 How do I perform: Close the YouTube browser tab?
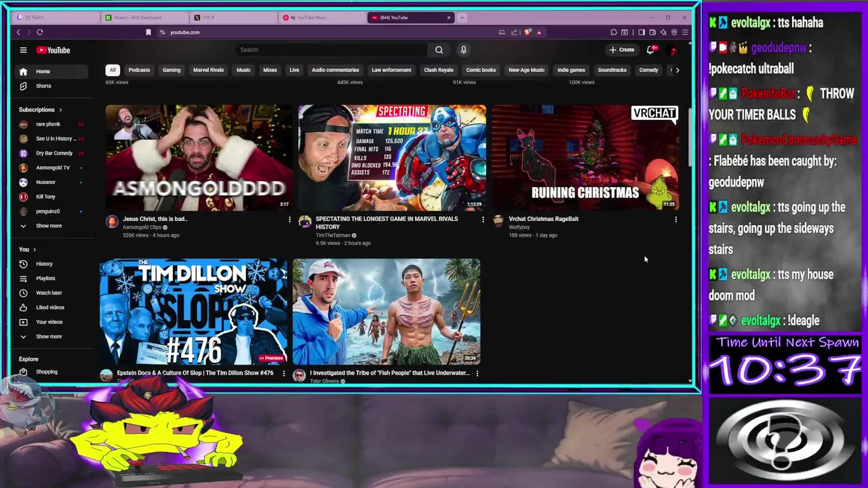tap(448, 18)
